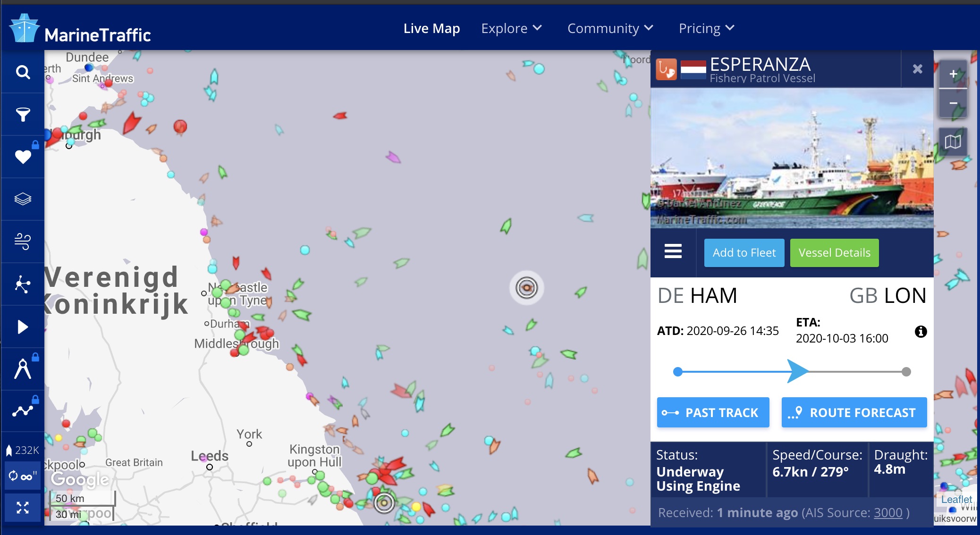
Task: Expand the Explore dropdown menu
Action: 511,28
